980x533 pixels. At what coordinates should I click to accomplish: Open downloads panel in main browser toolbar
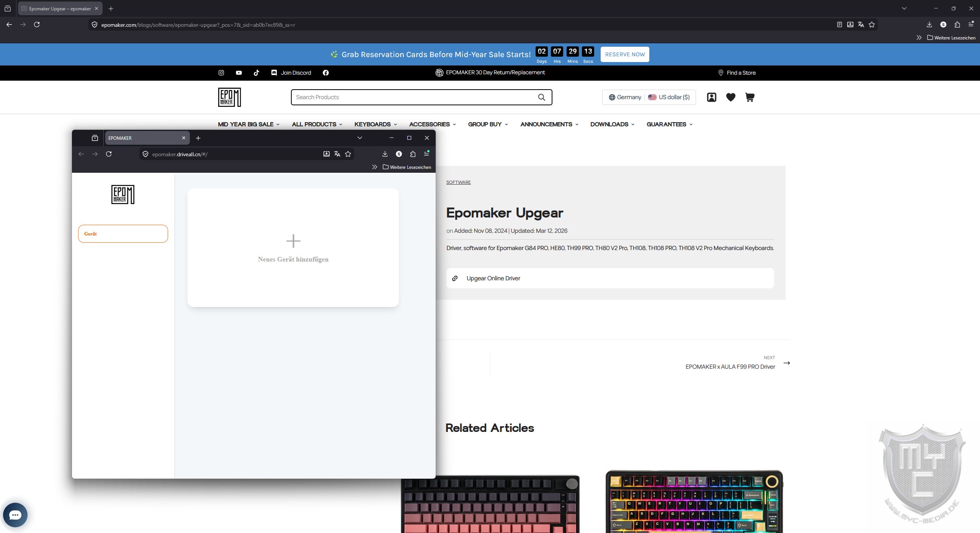(x=929, y=25)
